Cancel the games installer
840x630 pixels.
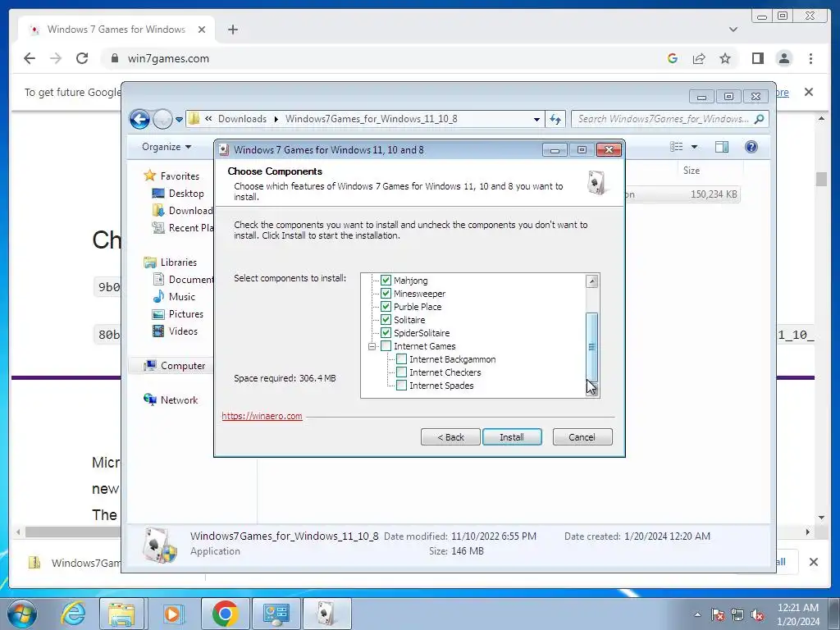coord(582,437)
